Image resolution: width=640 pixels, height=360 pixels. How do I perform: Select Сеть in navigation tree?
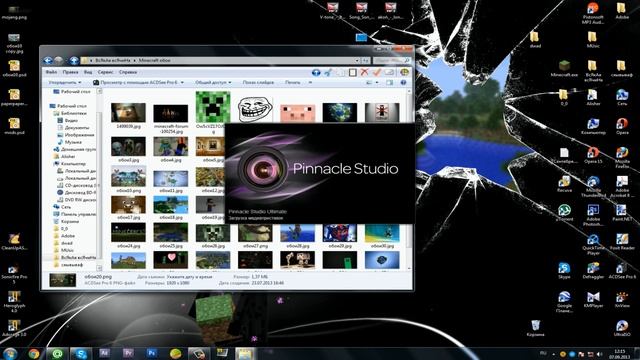[62, 207]
